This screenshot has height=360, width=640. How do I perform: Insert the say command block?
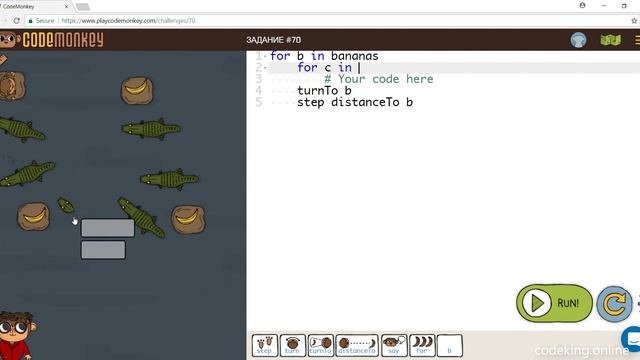coord(394,345)
